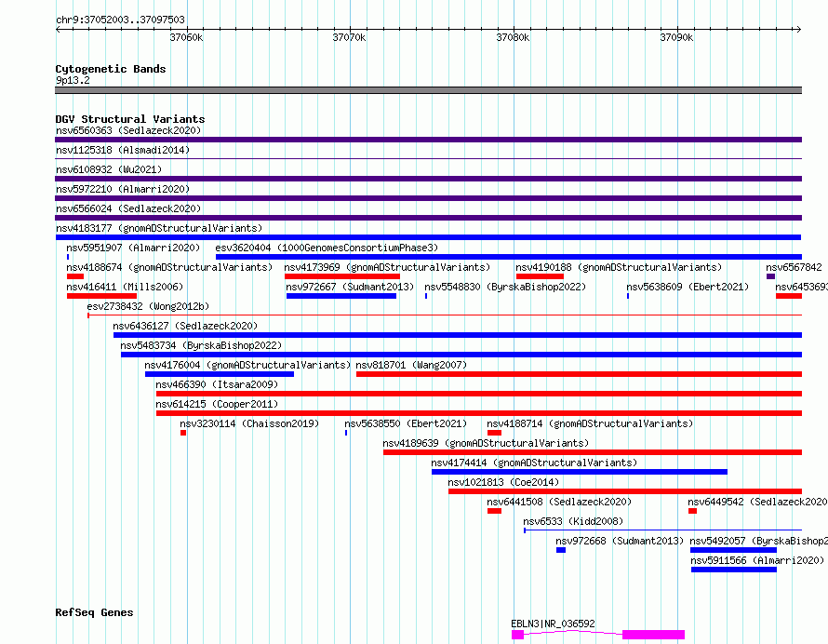The image size is (828, 644).
Task: Select nsv4183177 (gnomADStructuralVariants) label
Action: tap(159, 228)
